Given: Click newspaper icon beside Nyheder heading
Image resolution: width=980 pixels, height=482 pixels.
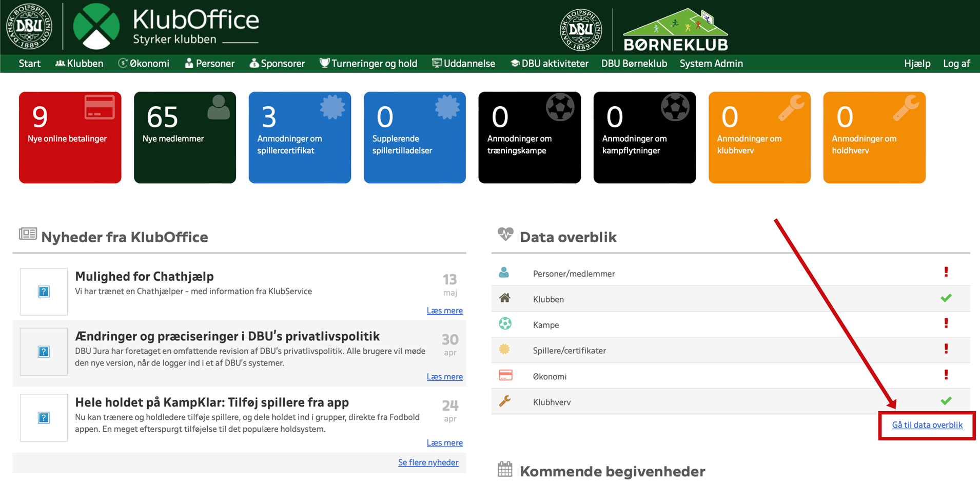Looking at the screenshot, I should pos(28,234).
